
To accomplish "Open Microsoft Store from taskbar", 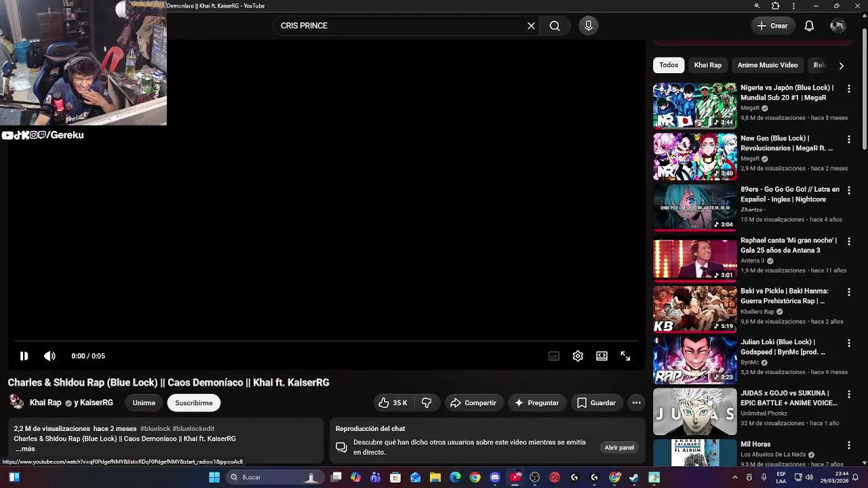I will 395,477.
